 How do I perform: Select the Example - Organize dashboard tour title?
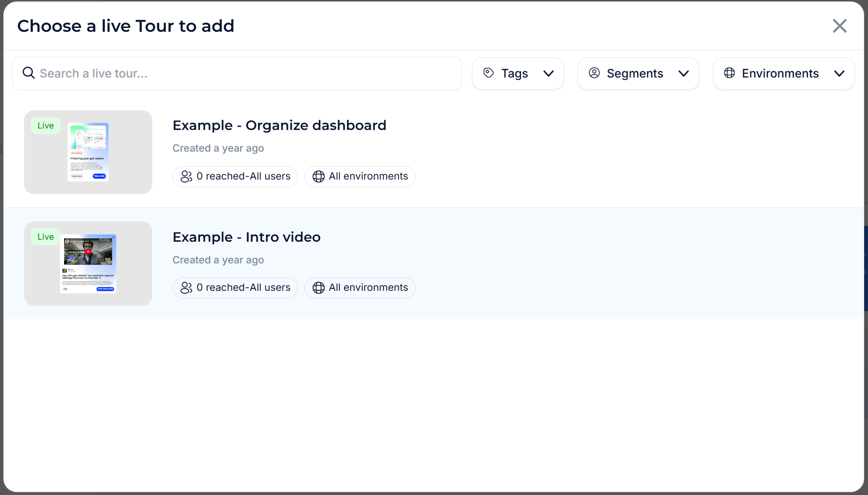(279, 125)
